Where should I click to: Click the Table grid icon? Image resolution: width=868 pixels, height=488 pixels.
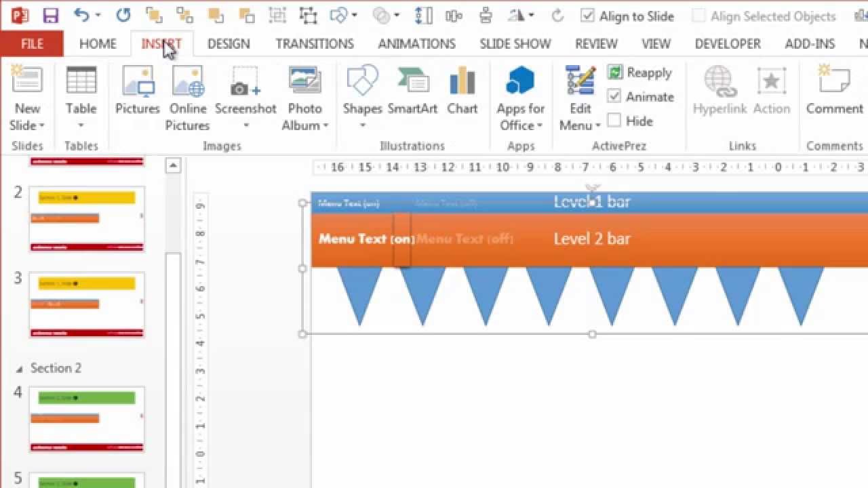pyautogui.click(x=81, y=81)
